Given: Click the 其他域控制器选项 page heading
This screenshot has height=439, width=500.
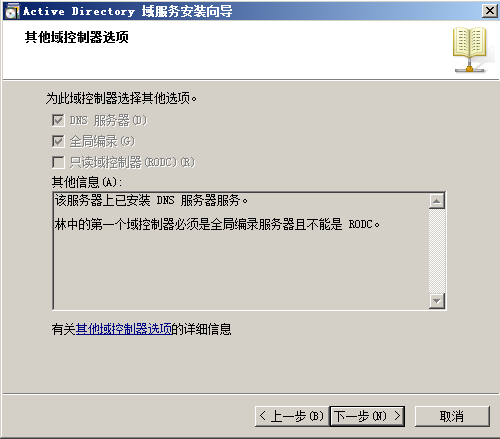Looking at the screenshot, I should pyautogui.click(x=77, y=37).
